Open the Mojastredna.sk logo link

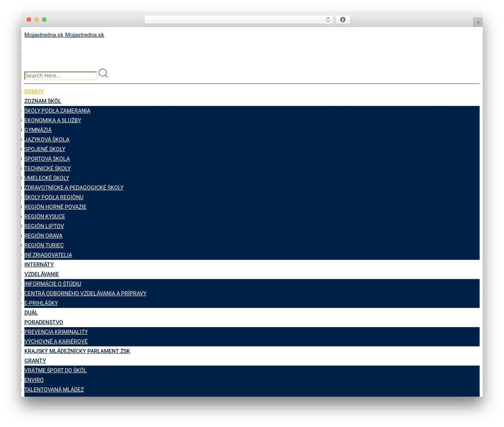coord(64,35)
